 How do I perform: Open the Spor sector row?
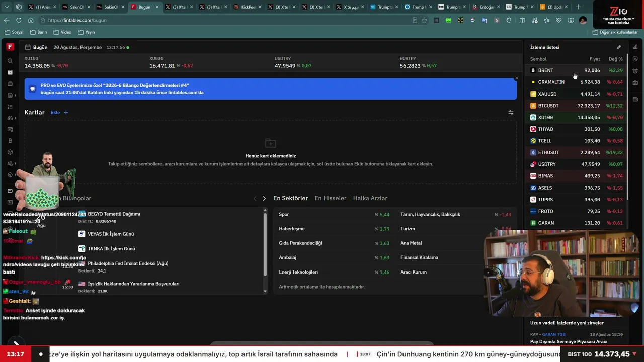(x=335, y=214)
